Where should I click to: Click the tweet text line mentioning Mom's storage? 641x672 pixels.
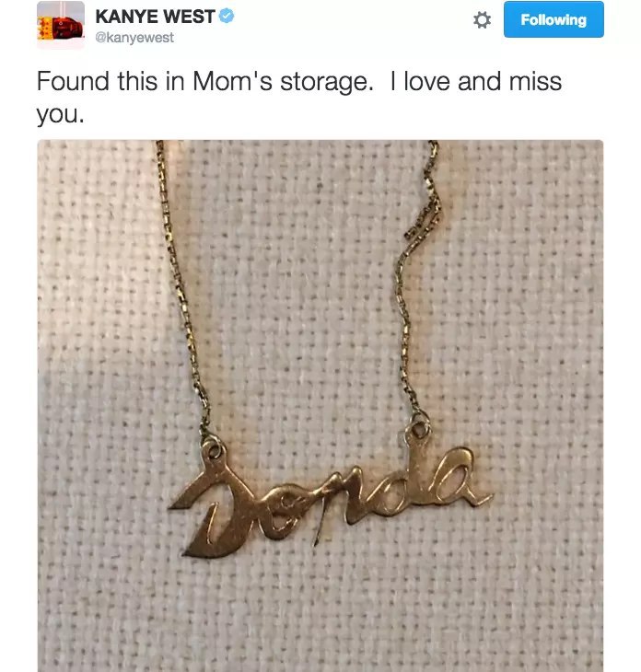coord(298,81)
